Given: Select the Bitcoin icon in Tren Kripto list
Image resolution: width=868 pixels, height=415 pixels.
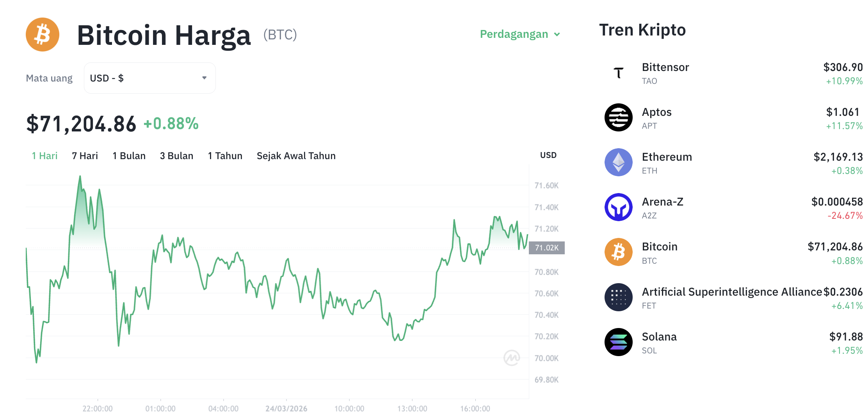Looking at the screenshot, I should 618,252.
